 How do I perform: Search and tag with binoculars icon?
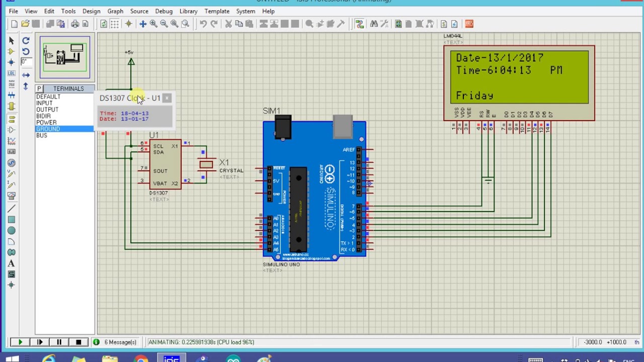(374, 24)
